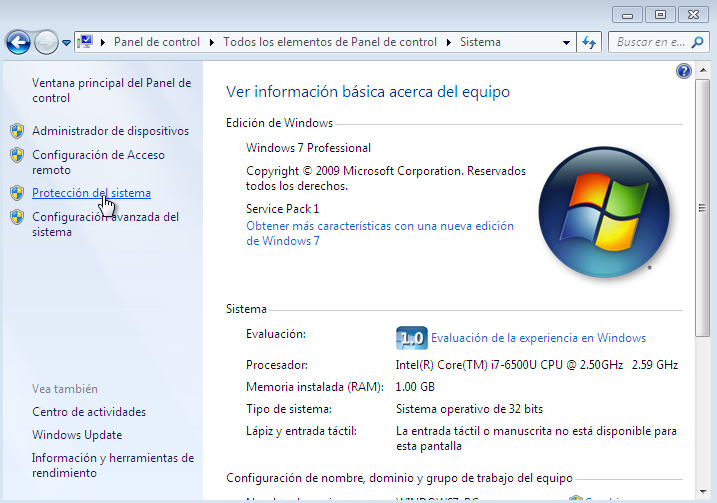Expand the address bar history dropdown
Screen dimensions: 717x503
(x=566, y=43)
